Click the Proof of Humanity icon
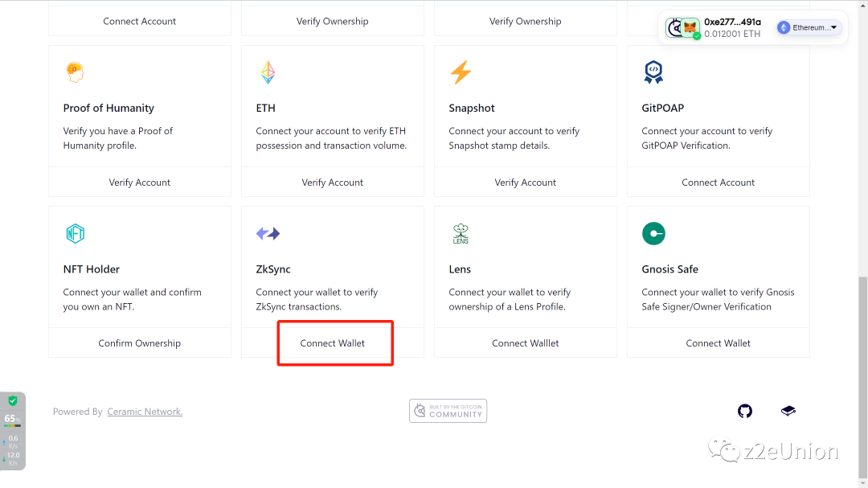Viewport: 868px width, 488px height. pyautogui.click(x=74, y=72)
